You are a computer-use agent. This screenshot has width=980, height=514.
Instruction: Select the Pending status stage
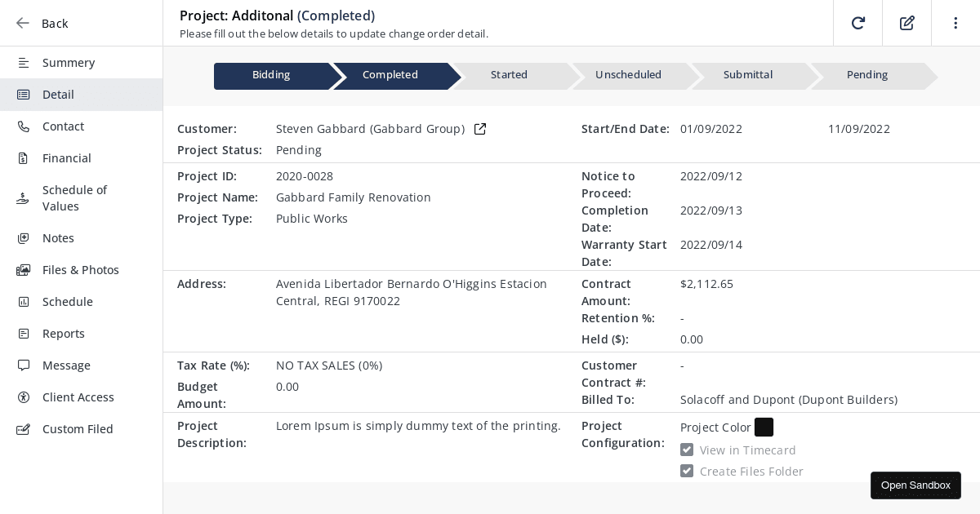pos(866,75)
